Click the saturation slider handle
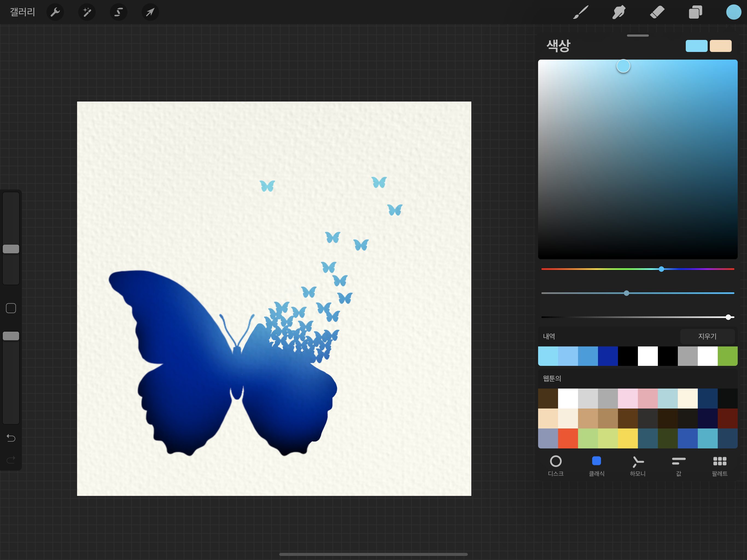Screen dimensions: 747x560 tap(626, 293)
